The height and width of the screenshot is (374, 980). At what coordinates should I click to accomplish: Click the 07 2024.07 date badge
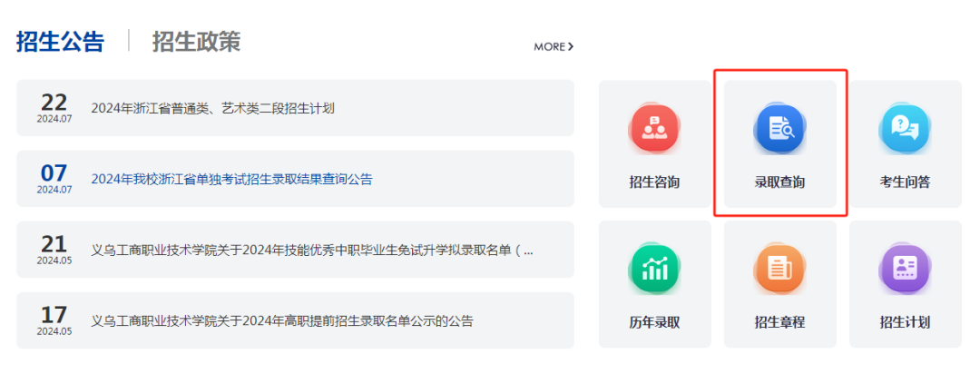pyautogui.click(x=54, y=179)
